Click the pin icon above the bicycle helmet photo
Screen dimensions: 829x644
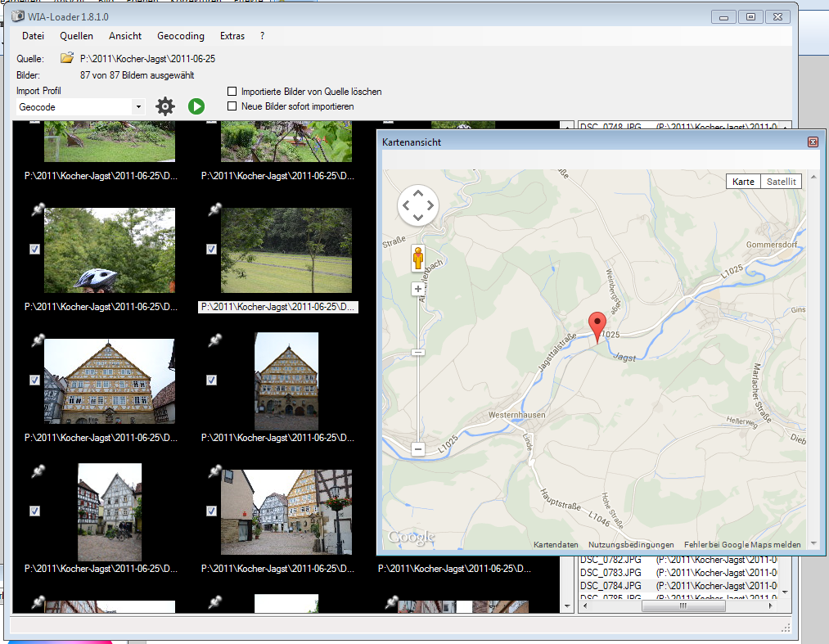pos(38,209)
